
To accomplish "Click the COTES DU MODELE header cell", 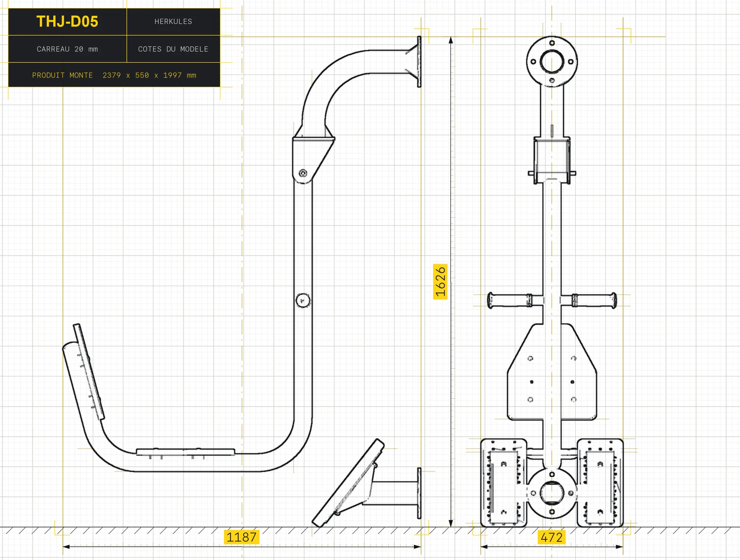I will [x=173, y=49].
